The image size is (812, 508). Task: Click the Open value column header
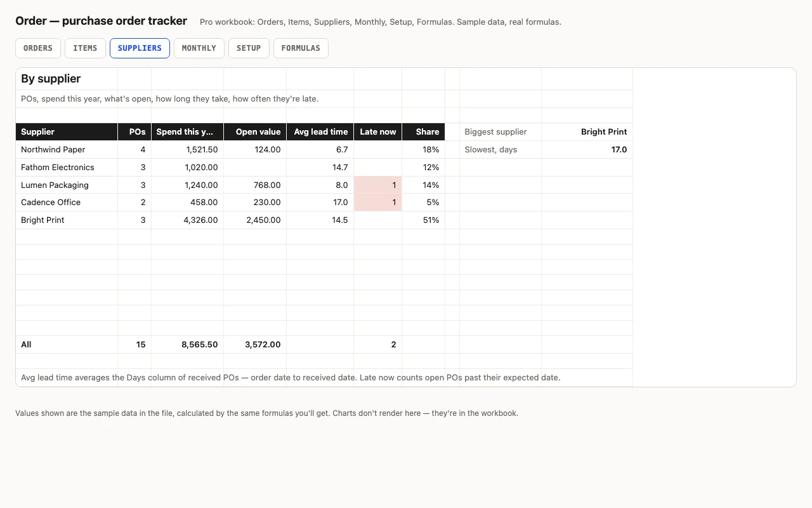pos(255,132)
